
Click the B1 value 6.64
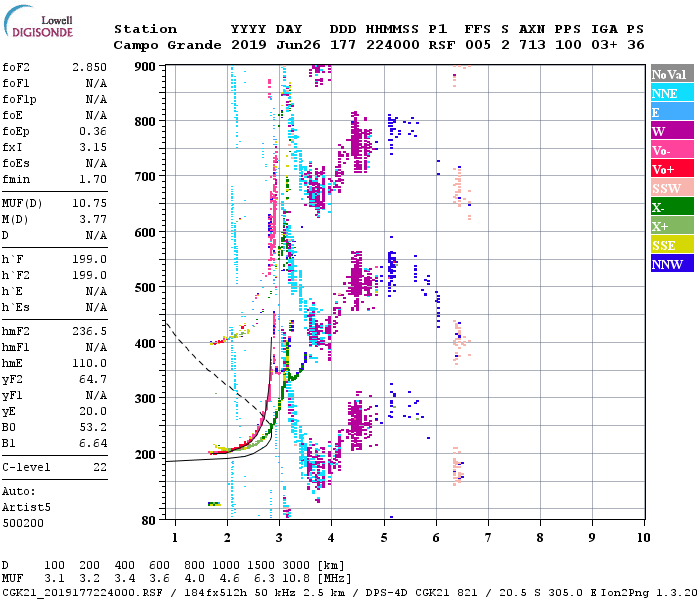click(x=93, y=443)
